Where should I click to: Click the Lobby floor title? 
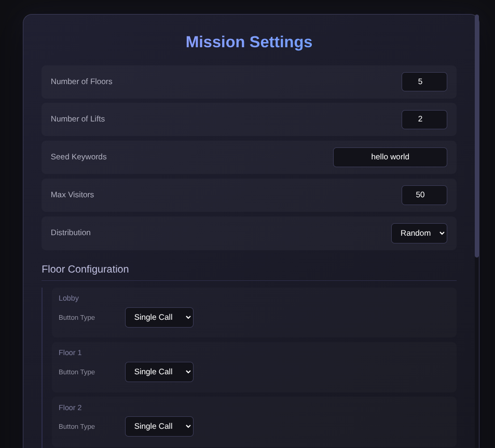tap(68, 298)
